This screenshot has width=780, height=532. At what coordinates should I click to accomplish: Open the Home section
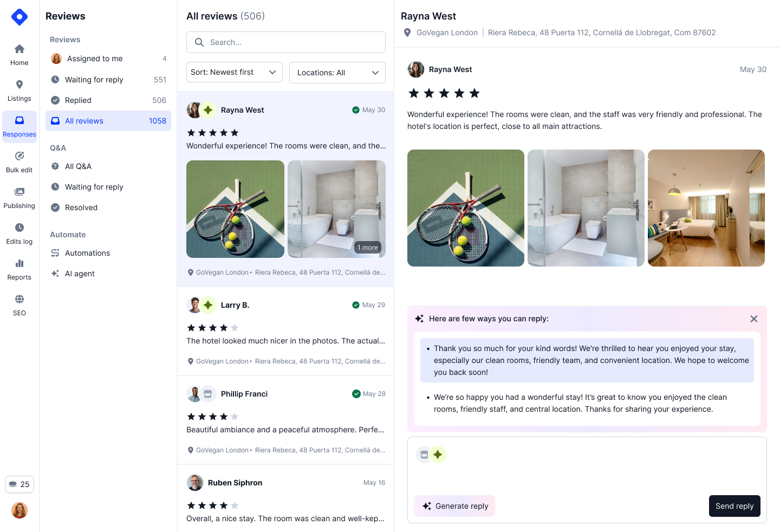point(19,55)
